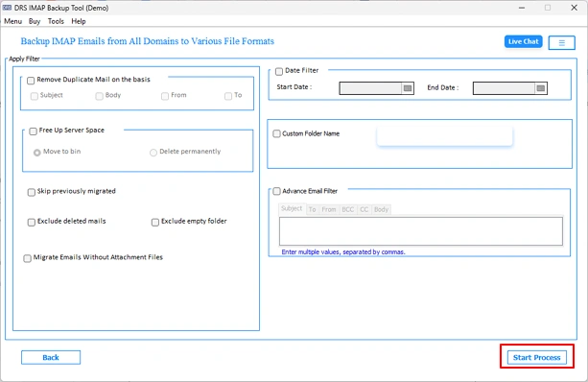
Task: Enable the Custom Folder Name checkbox
Action: coord(277,133)
